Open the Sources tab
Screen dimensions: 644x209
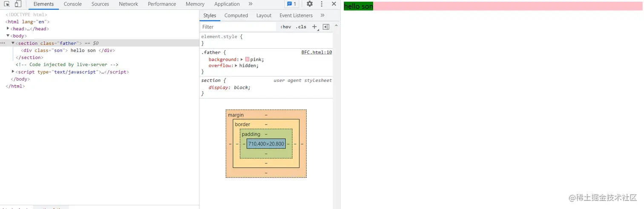coord(100,4)
